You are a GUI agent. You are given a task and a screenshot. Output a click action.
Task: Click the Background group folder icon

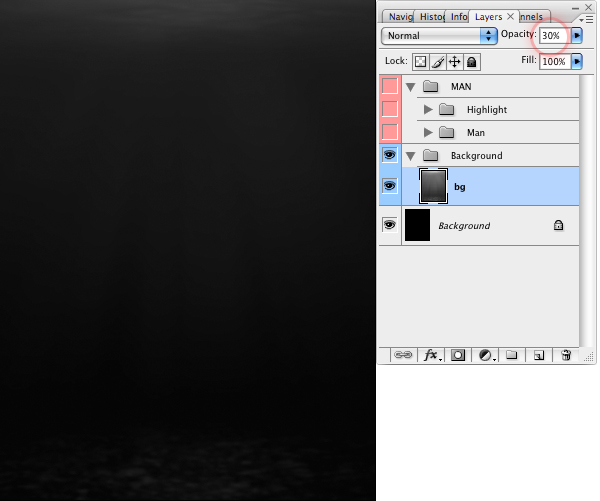(430, 155)
